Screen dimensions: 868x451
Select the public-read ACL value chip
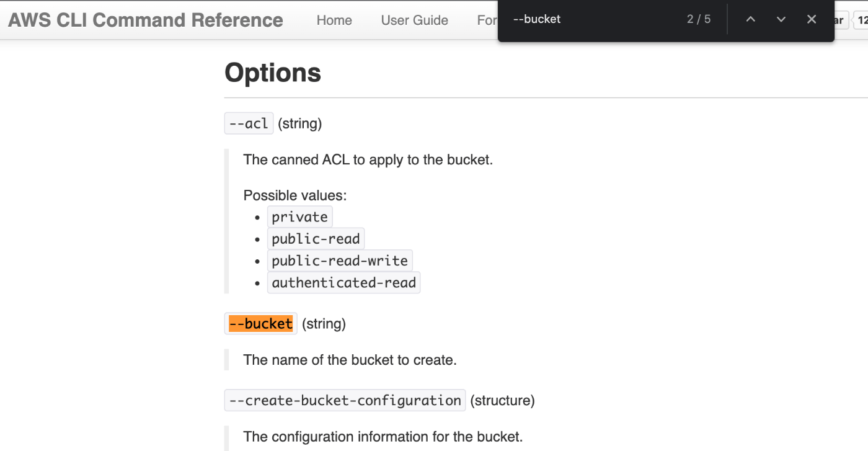click(316, 238)
